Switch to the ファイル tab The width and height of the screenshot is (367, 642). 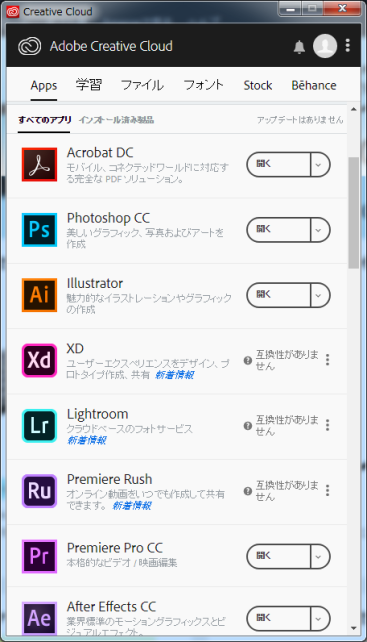[x=142, y=85]
